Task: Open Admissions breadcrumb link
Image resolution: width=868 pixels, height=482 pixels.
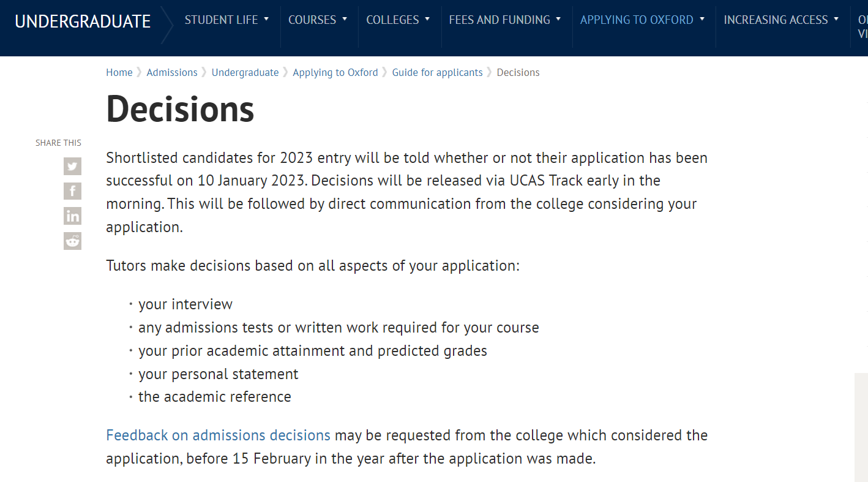Action: (x=172, y=72)
